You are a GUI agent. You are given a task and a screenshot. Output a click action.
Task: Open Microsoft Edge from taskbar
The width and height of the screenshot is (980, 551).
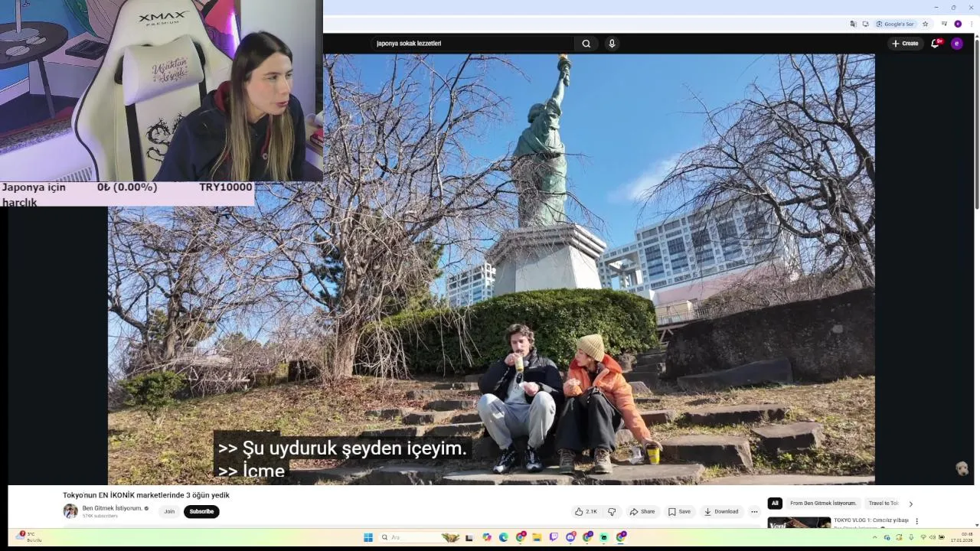click(503, 537)
